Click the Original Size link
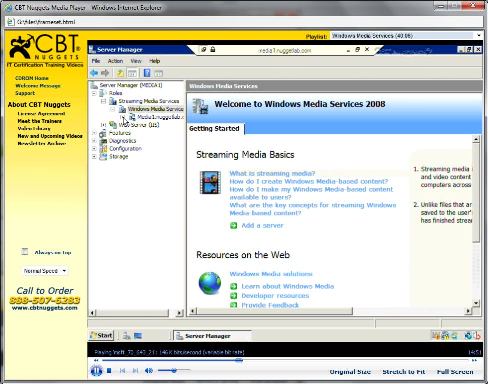Screen dimensions: 488x384 pyautogui.click(x=350, y=371)
